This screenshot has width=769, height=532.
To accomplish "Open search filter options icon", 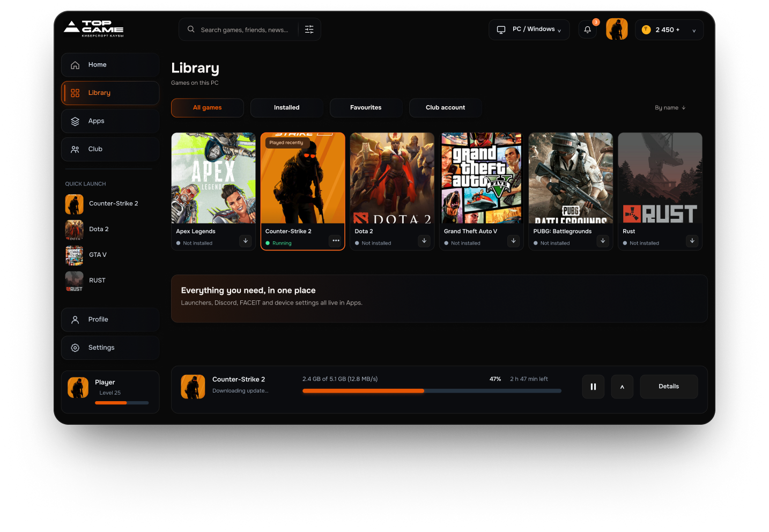I will (309, 29).
